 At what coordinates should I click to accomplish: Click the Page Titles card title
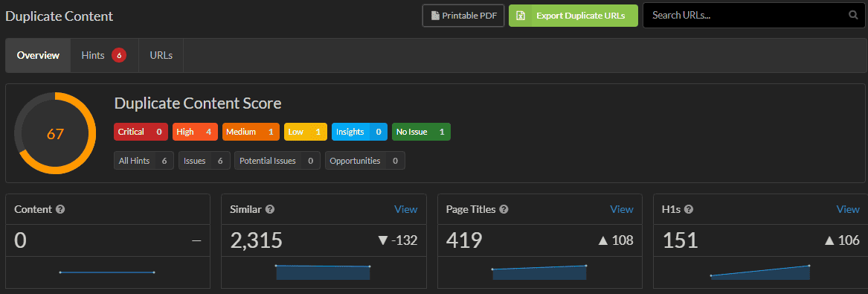[471, 209]
